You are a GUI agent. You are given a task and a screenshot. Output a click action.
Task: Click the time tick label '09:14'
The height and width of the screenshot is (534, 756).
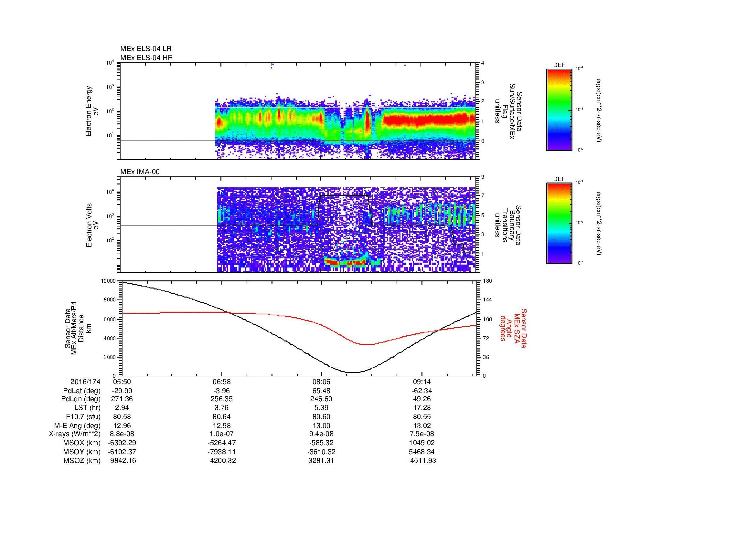(x=422, y=382)
